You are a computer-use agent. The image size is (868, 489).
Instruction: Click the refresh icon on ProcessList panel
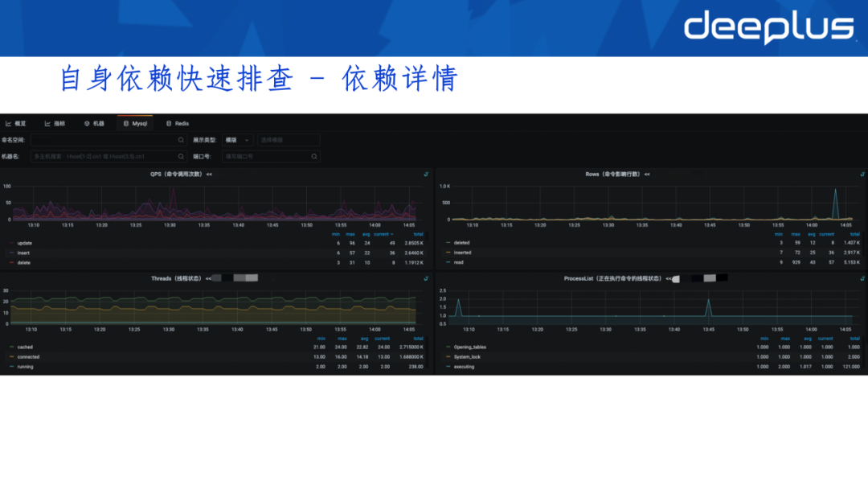click(862, 278)
